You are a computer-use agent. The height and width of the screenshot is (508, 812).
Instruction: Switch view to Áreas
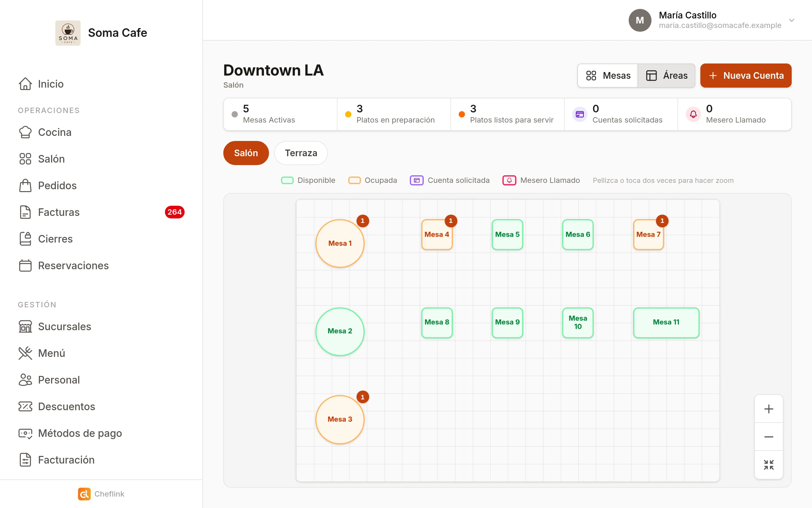click(x=666, y=76)
